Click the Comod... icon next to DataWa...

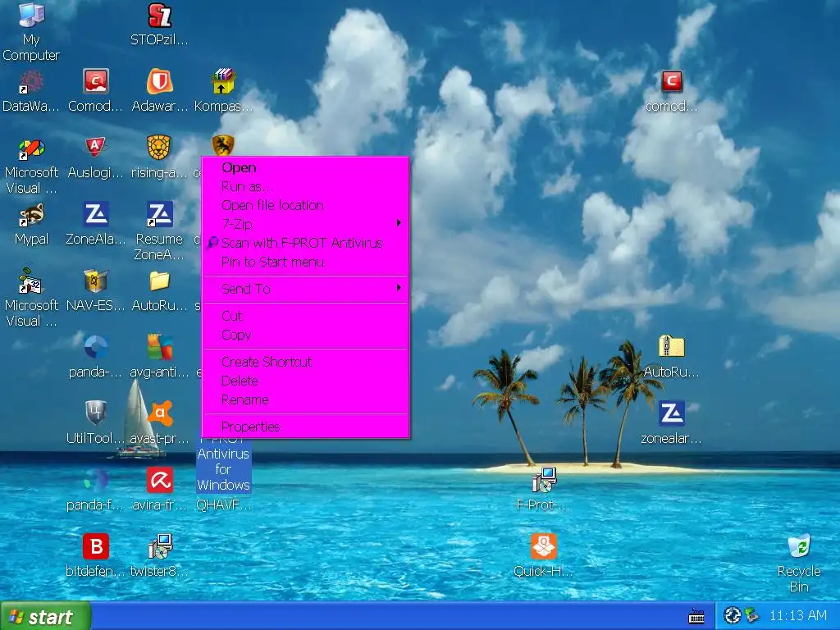point(95,81)
